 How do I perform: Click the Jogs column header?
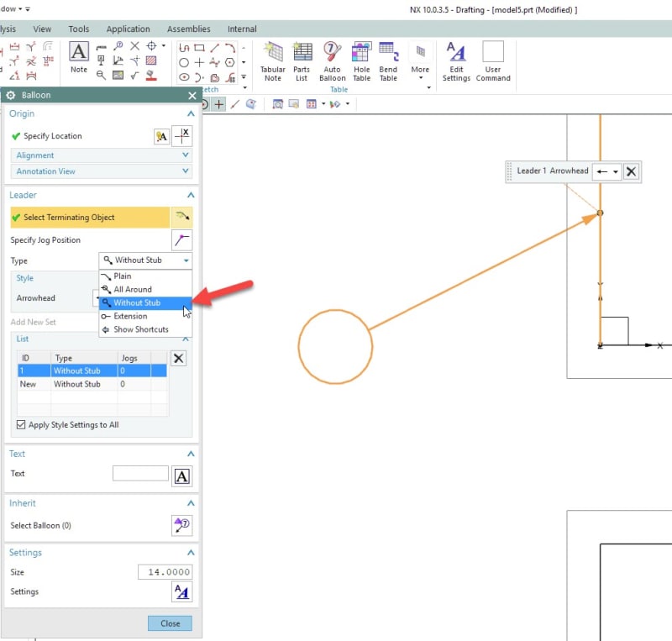[134, 358]
